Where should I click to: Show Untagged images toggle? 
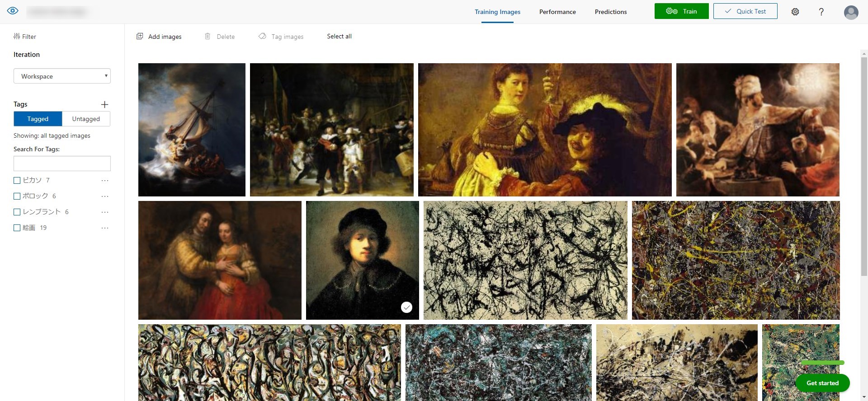click(86, 119)
